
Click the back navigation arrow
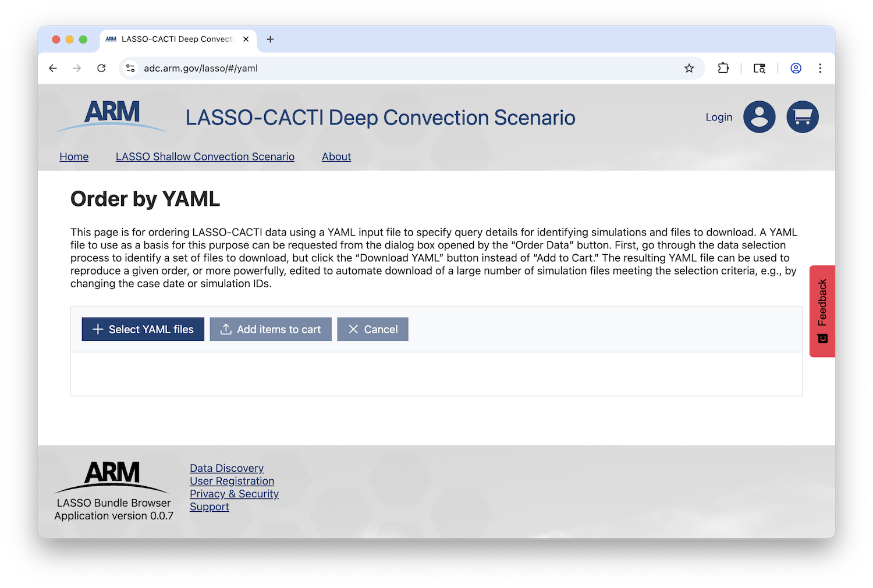pos(53,68)
